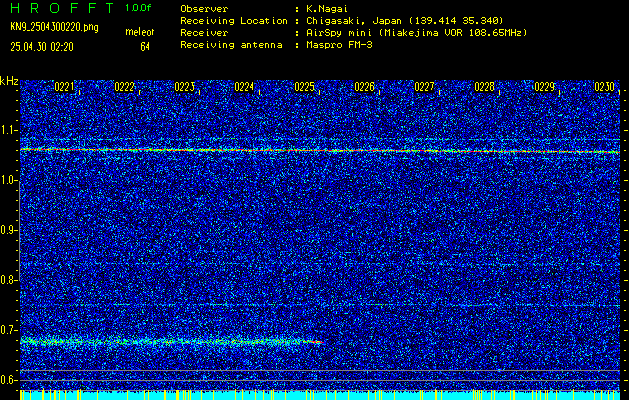Select the file name KN9_2504300220.png
This screenshot has height=400, width=629.
pyautogui.click(x=54, y=28)
